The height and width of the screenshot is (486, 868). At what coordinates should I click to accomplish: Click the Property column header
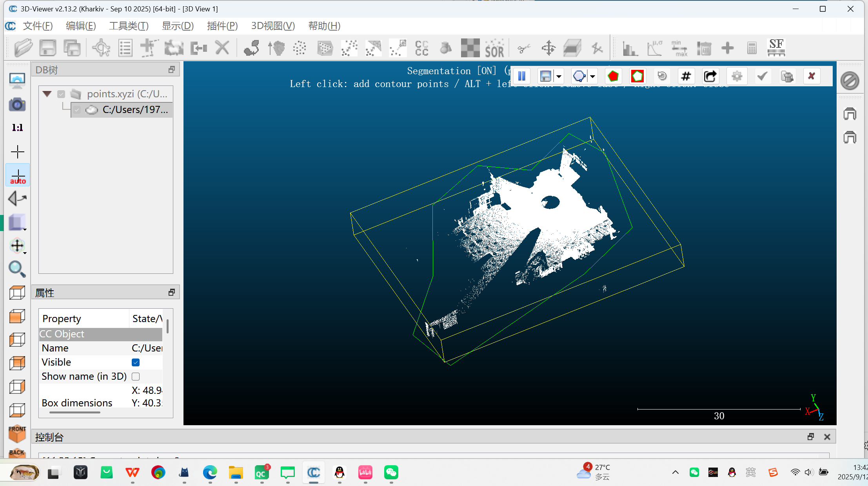click(84, 319)
